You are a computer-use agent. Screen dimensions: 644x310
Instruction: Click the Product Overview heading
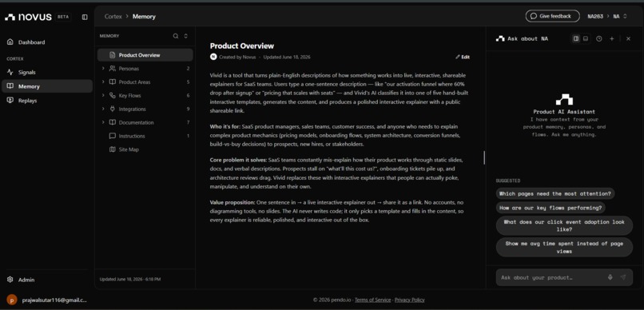241,46
